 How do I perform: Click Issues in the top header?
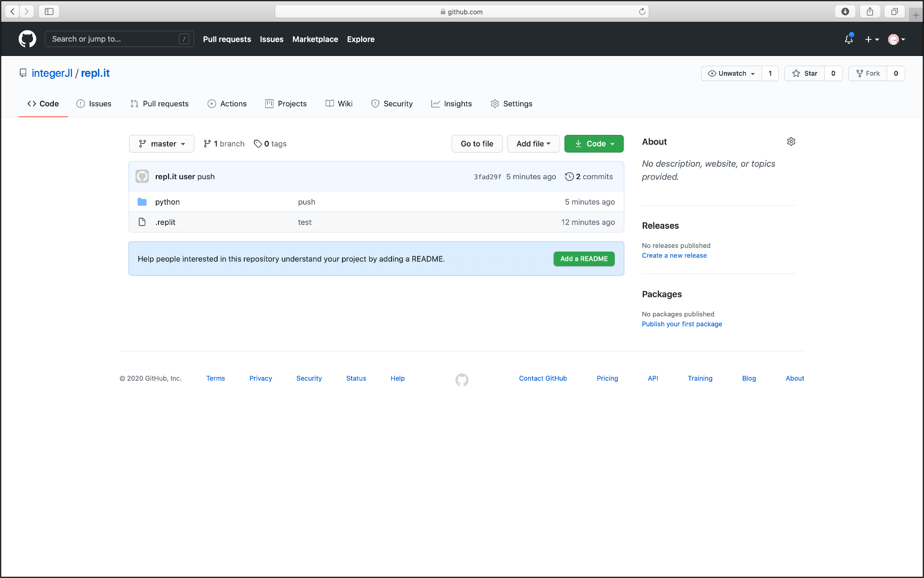click(x=272, y=39)
